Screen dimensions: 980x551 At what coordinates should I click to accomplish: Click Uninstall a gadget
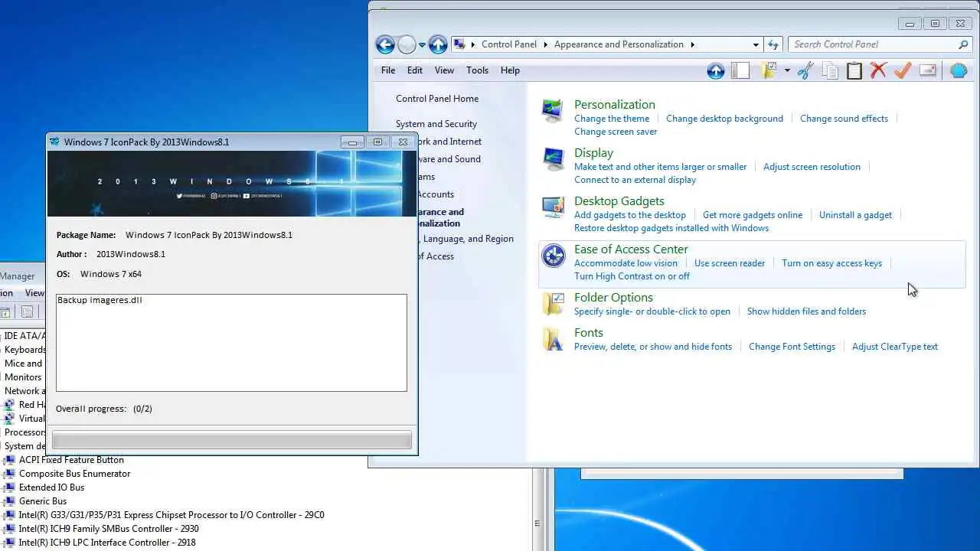tap(855, 215)
